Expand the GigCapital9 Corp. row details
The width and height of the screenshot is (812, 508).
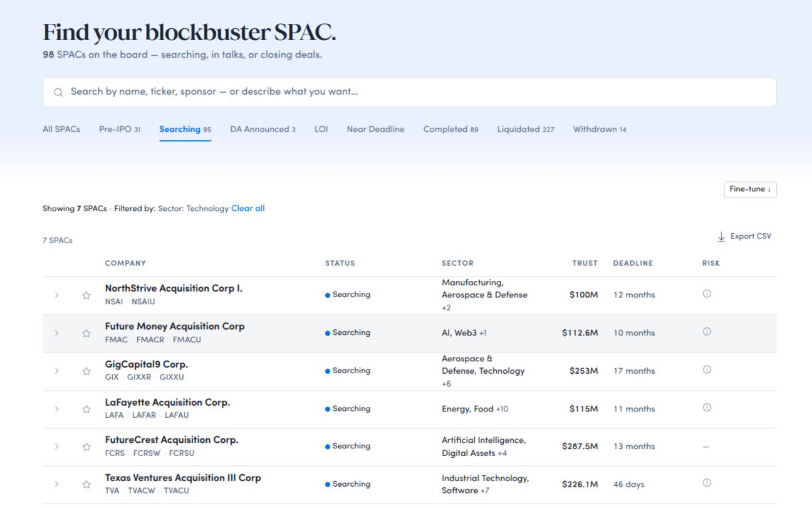click(56, 371)
